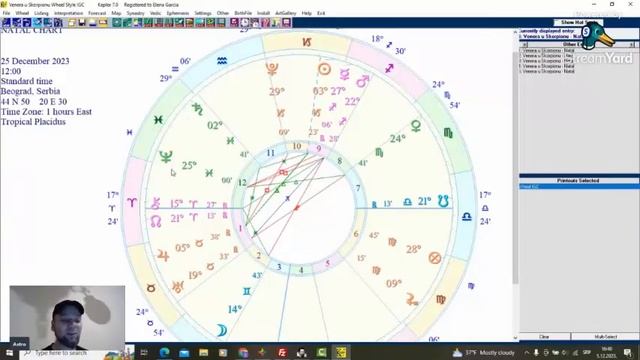Open the Synastry menu
The height and width of the screenshot is (360, 640).
pos(136,13)
